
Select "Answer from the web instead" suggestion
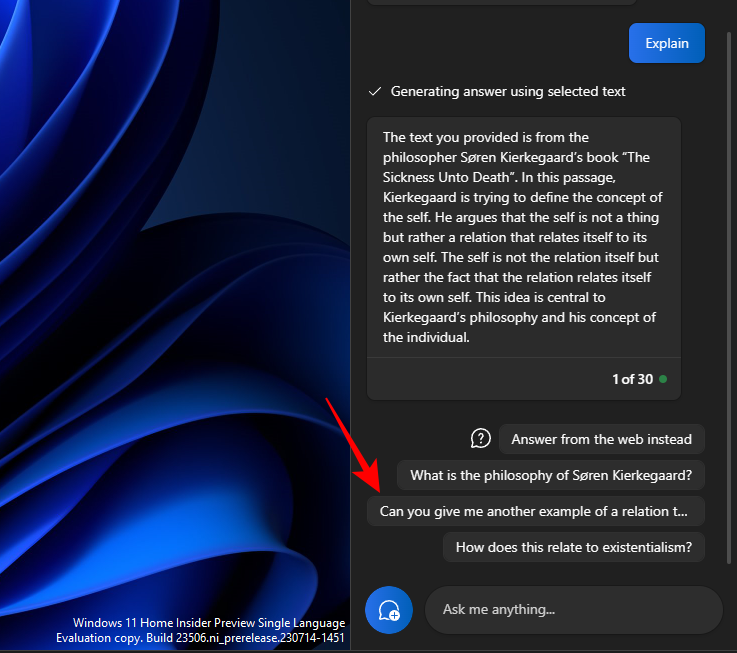pyautogui.click(x=601, y=439)
